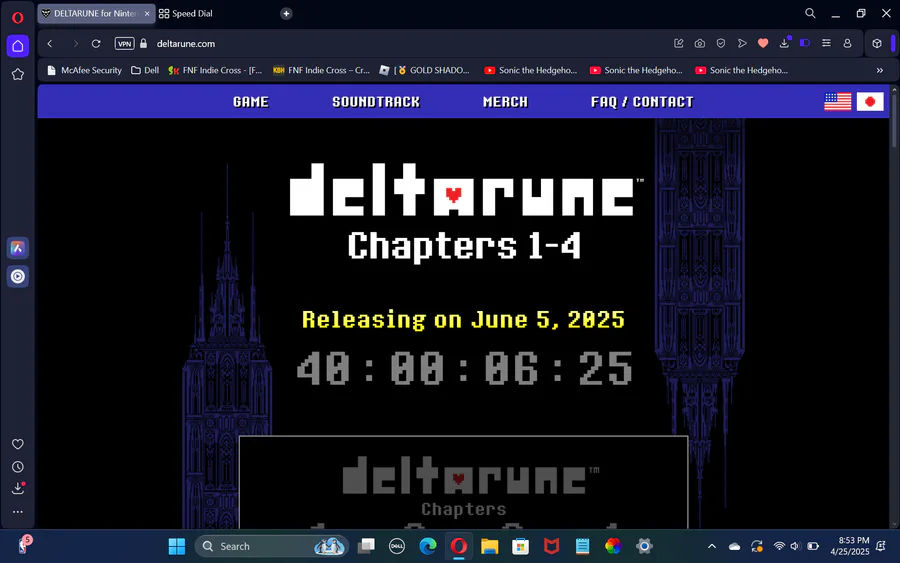The width and height of the screenshot is (900, 563).
Task: Open a new tab with plus button
Action: tap(286, 14)
